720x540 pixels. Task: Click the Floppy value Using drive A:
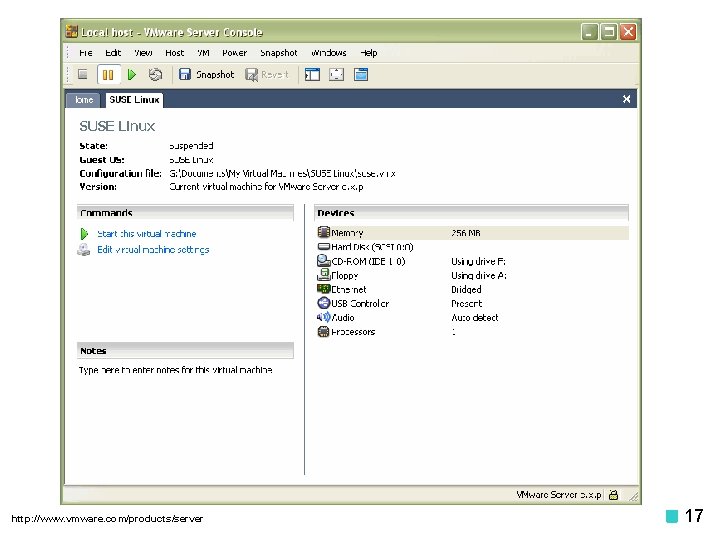[478, 276]
